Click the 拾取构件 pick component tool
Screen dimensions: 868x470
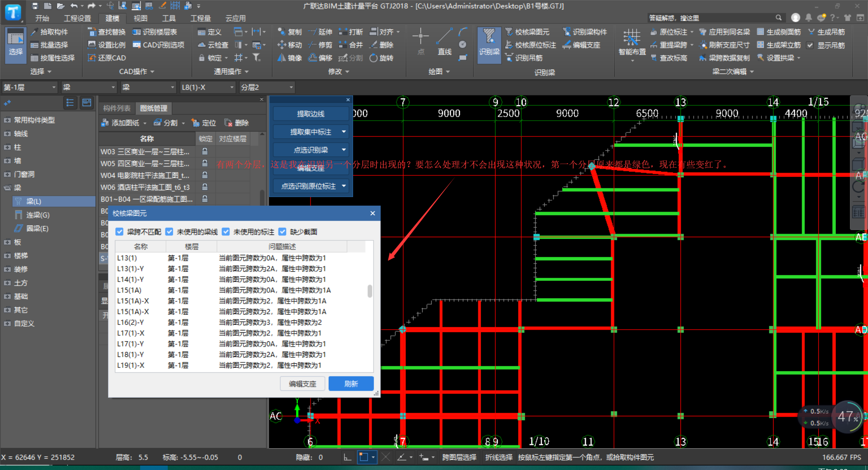pyautogui.click(x=49, y=32)
